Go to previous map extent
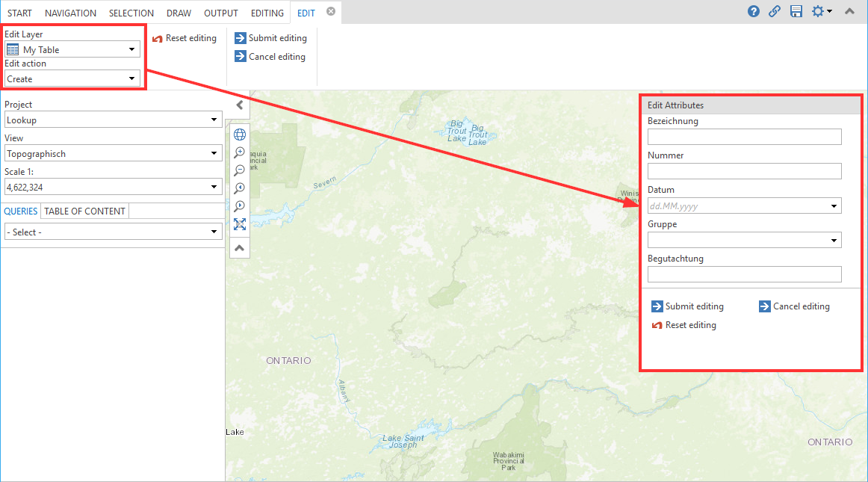 [240, 188]
